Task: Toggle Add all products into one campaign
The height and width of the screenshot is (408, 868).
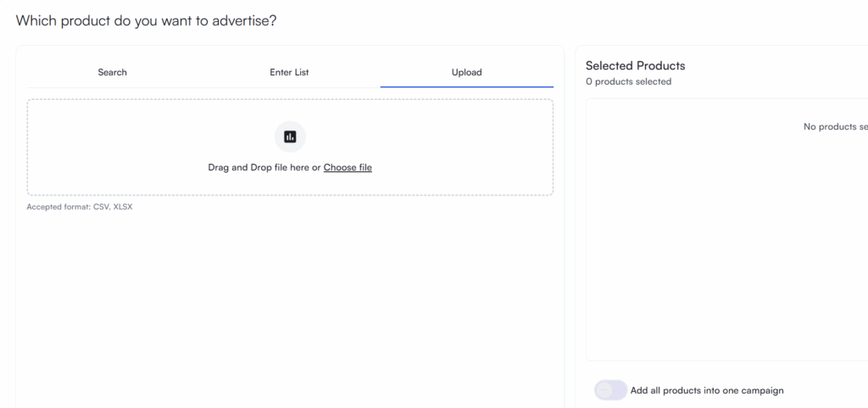Action: [x=610, y=390]
